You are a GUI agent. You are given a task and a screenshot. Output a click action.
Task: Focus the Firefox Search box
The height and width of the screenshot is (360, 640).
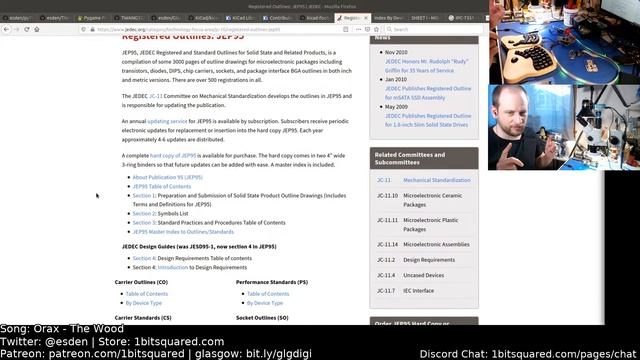[434, 29]
